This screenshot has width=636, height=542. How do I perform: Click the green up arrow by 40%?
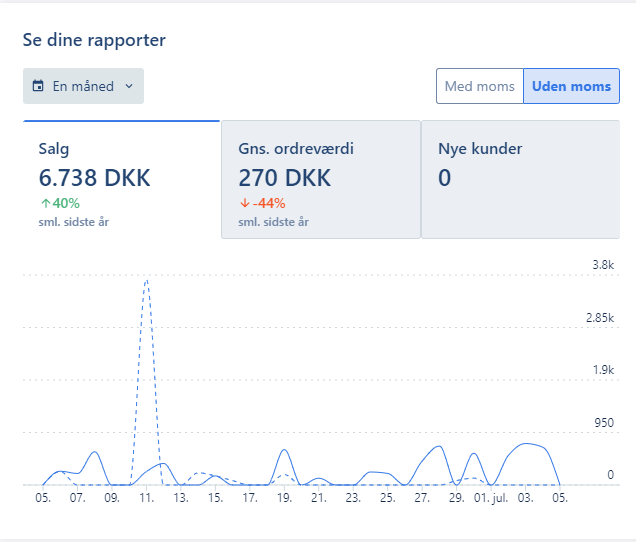(x=45, y=203)
